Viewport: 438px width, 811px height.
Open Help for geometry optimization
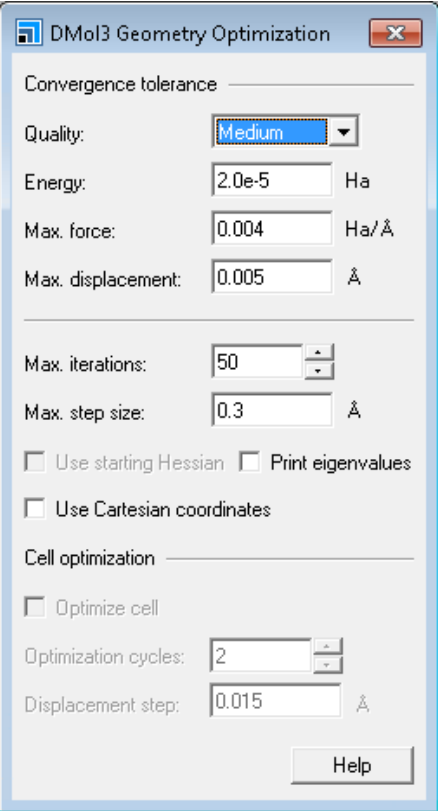point(352,765)
